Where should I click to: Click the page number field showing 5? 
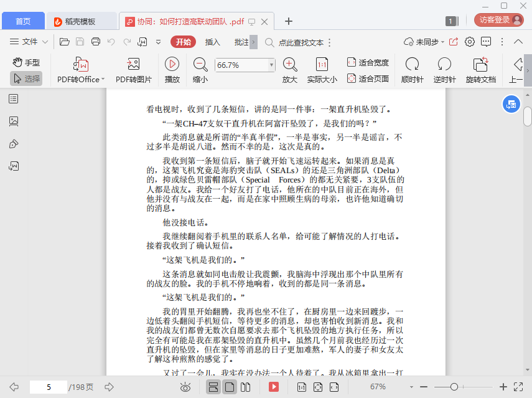(49, 387)
